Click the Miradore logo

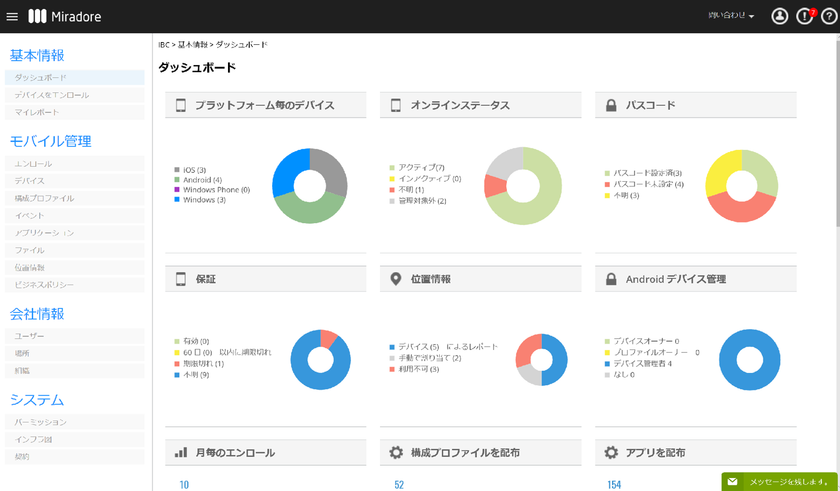point(65,17)
